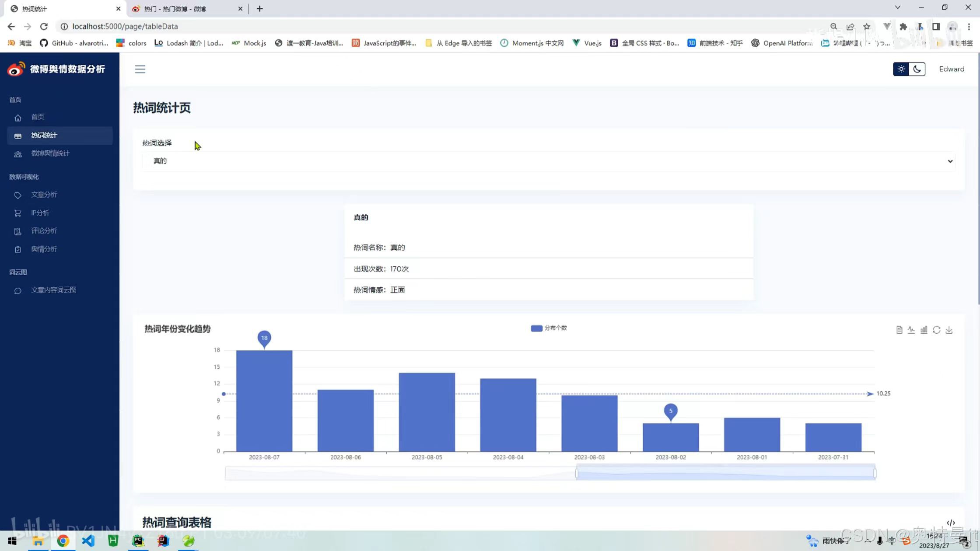
Task: Go to 文章内容词云图 page
Action: (53, 290)
